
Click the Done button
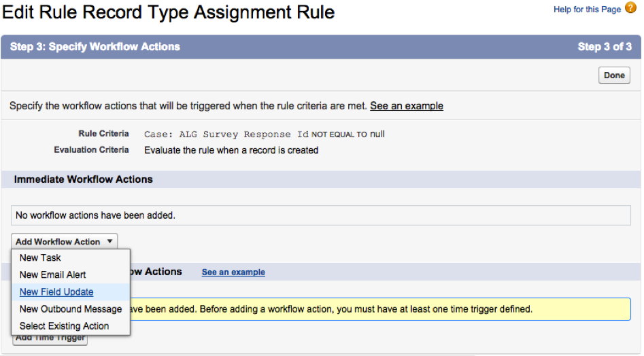click(x=614, y=75)
